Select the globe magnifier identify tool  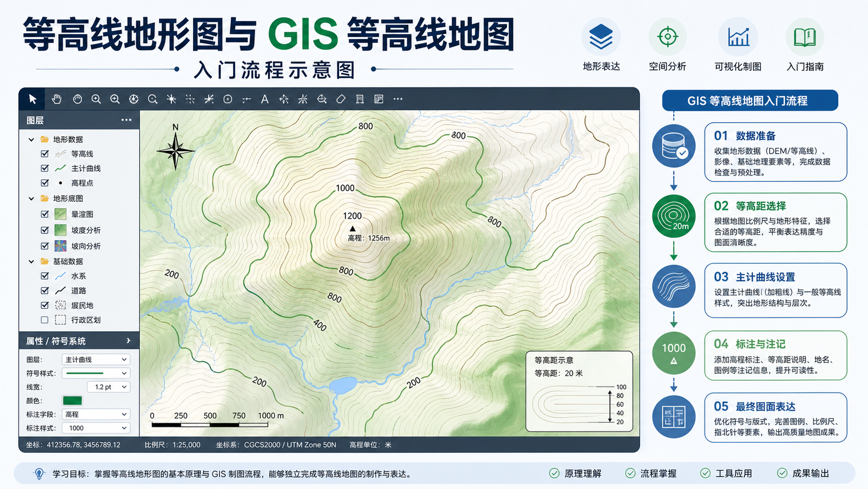pos(322,99)
